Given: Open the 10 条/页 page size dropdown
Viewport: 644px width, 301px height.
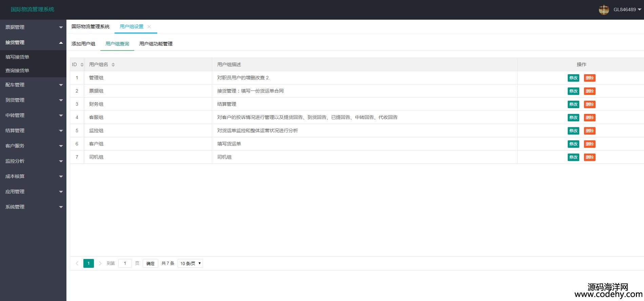Looking at the screenshot, I should (x=190, y=263).
